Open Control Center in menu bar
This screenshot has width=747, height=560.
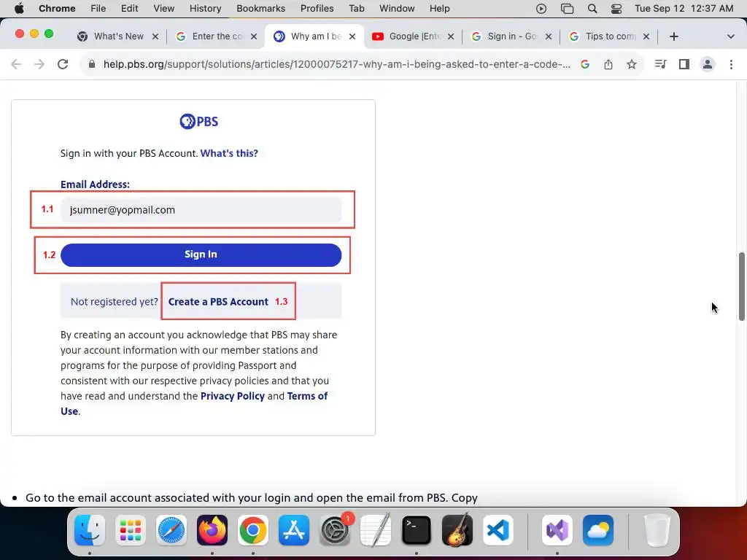point(616,9)
